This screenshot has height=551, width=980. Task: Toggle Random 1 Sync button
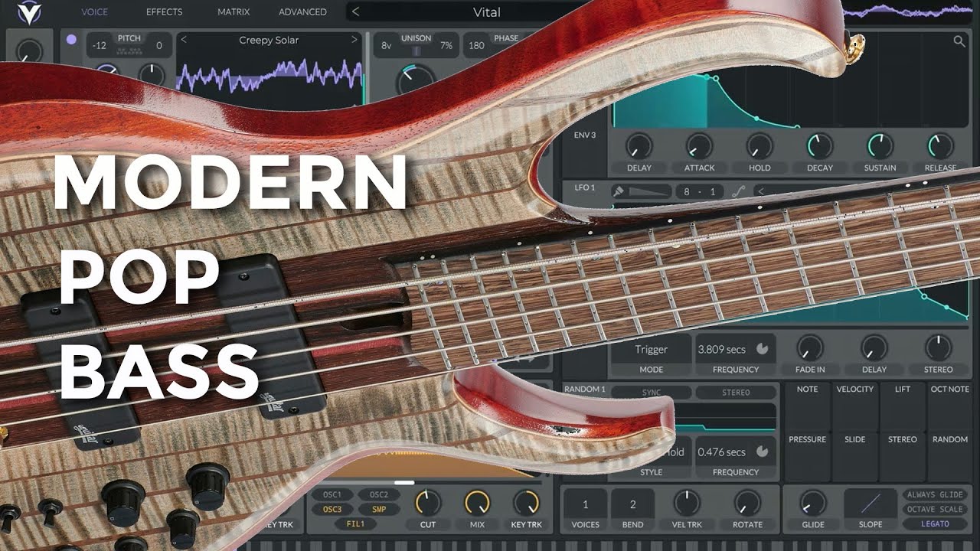click(652, 393)
